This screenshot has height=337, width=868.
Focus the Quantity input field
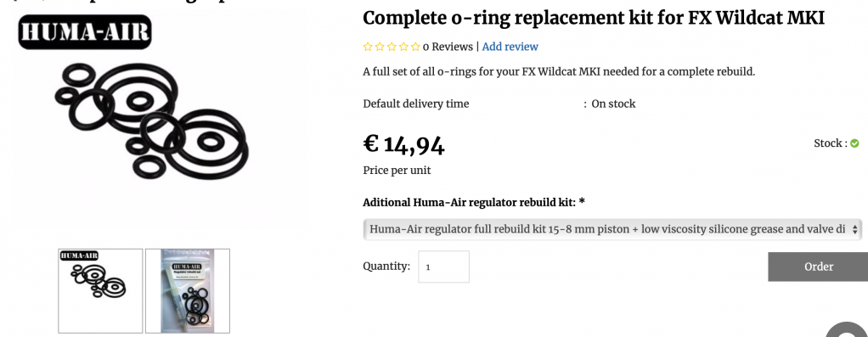443,267
